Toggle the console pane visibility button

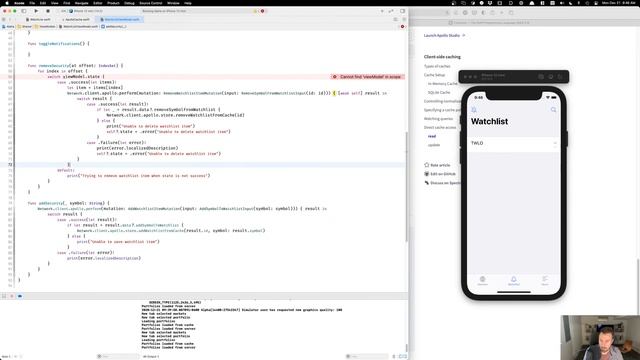(404, 356)
